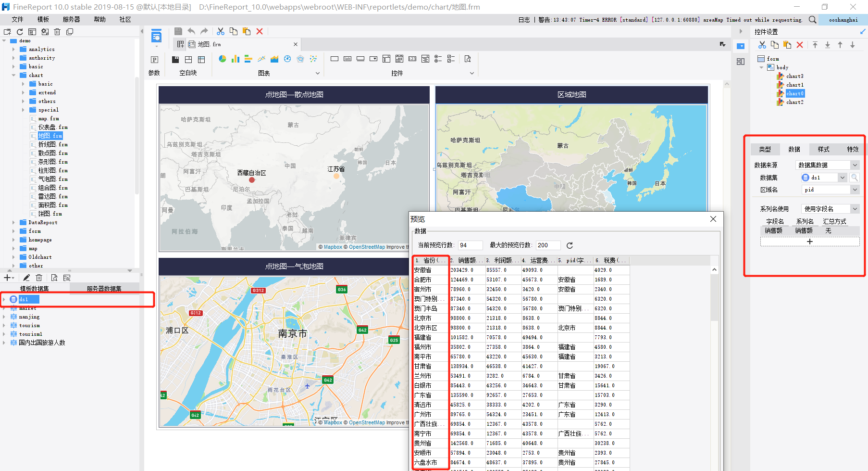Collapse the body node in widget tree

click(762, 67)
